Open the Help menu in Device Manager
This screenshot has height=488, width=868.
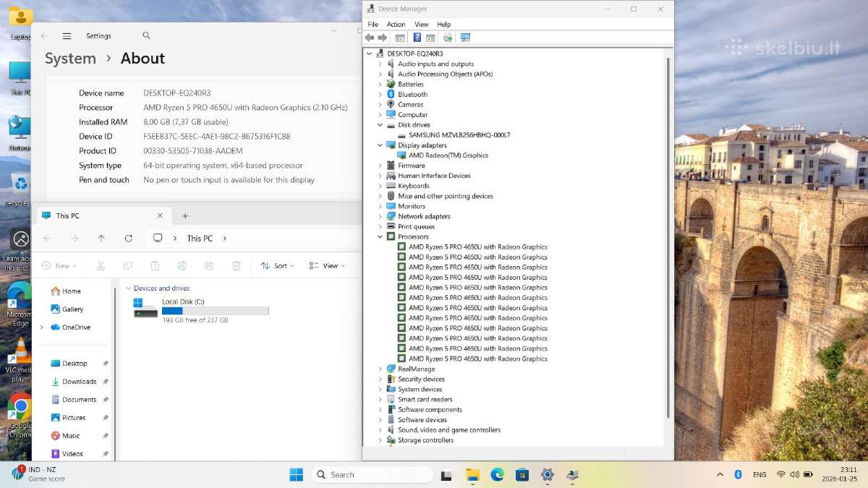pyautogui.click(x=443, y=25)
